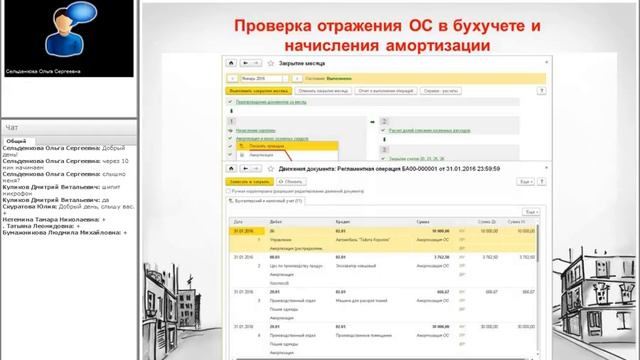640x360 pixels.
Task: Open Амортизация и износ основных средств link
Action: coord(272,139)
